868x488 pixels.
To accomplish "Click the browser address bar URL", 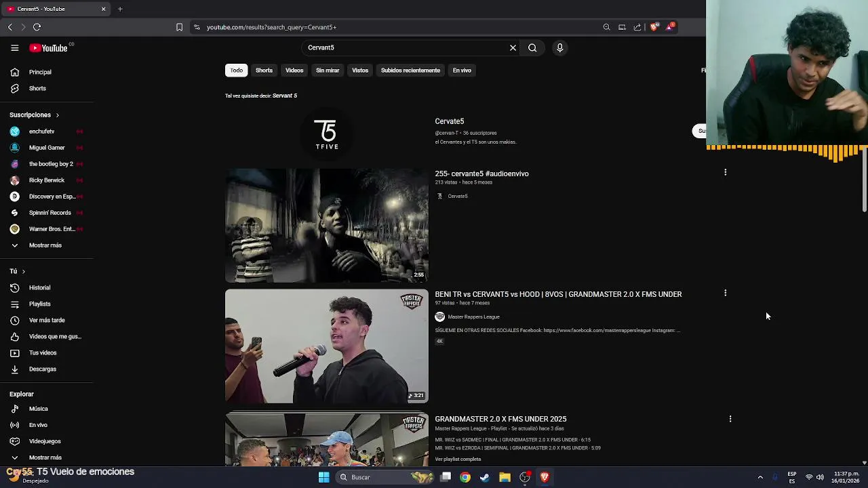I will click(x=271, y=27).
